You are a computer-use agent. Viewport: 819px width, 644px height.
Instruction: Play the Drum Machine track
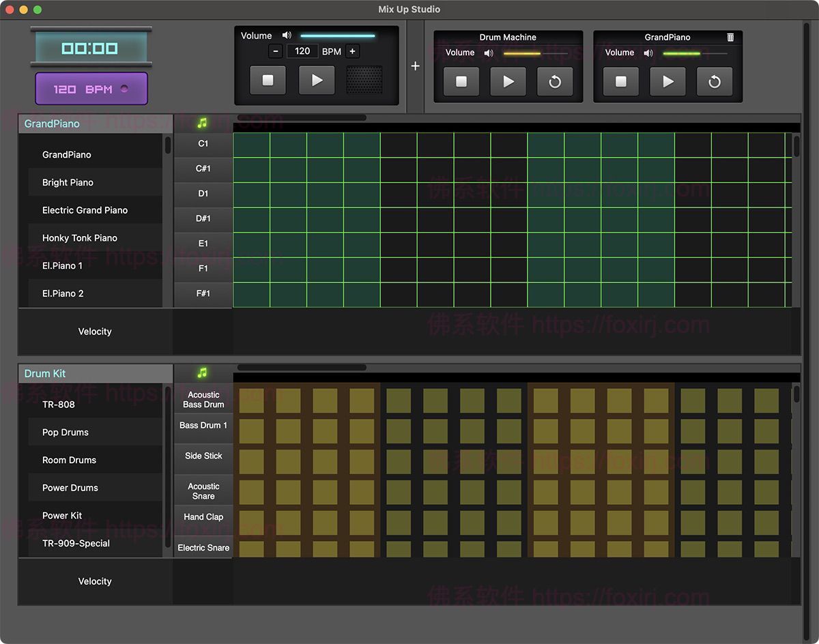508,82
